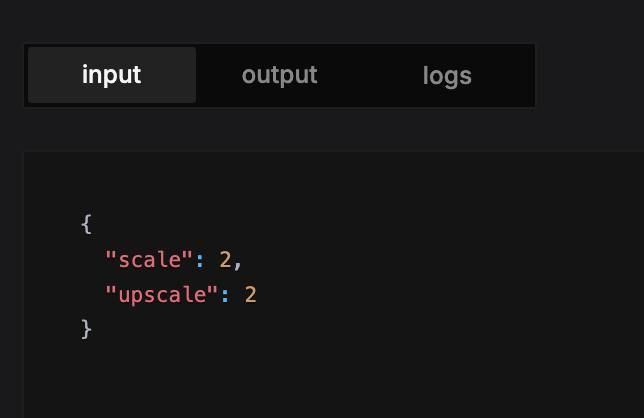Click empty code area right of upscale line

450,294
